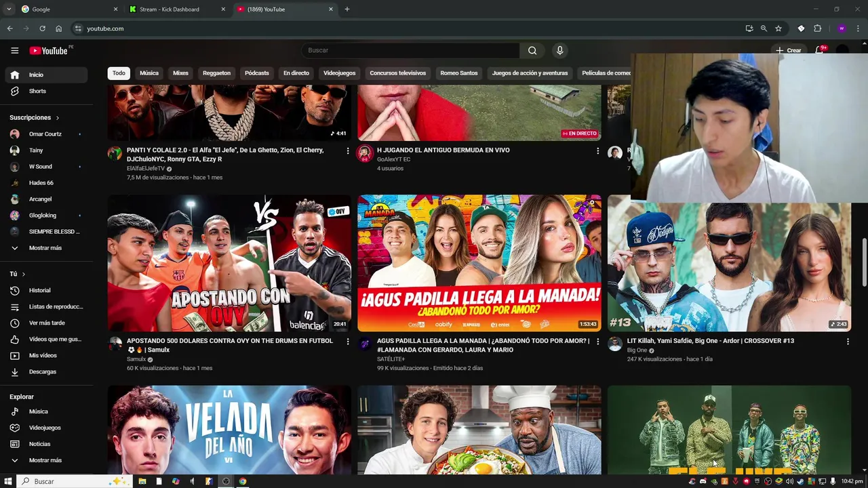868x488 pixels.
Task: Select the Mixes filter chip
Action: (x=180, y=73)
